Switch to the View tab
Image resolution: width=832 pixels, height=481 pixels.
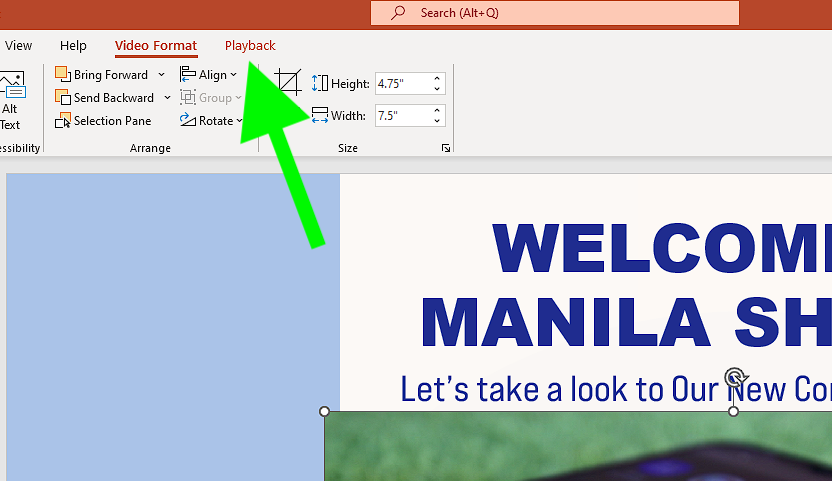click(19, 46)
